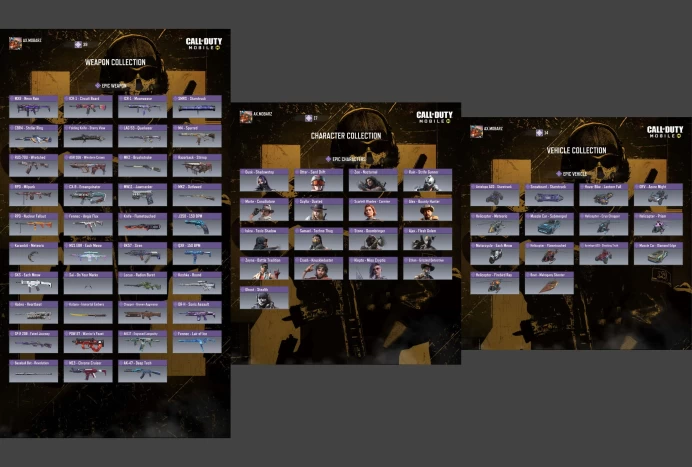The height and width of the screenshot is (467, 692).
Task: Click the Epic Weapon diamond icon
Action: click(x=98, y=86)
